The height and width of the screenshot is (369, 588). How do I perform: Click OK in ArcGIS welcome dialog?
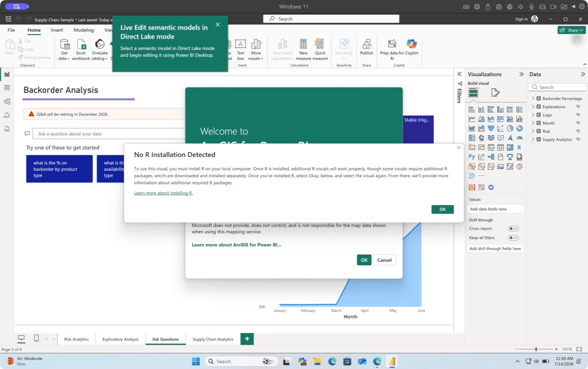coord(364,260)
